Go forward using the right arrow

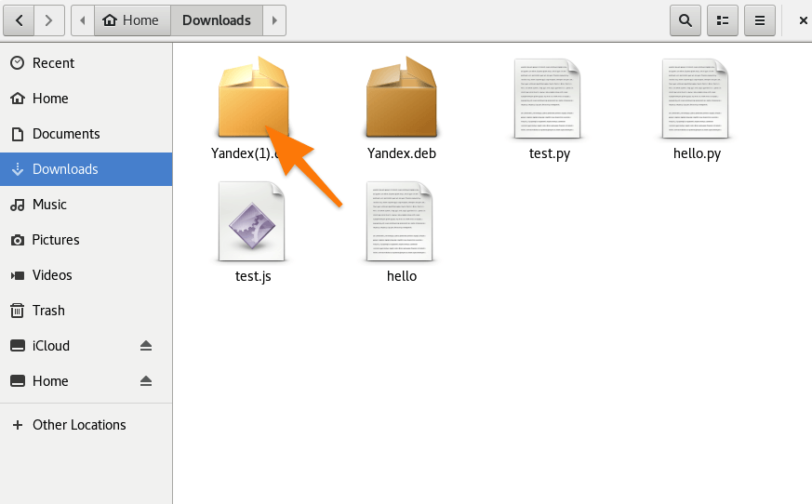pos(50,20)
